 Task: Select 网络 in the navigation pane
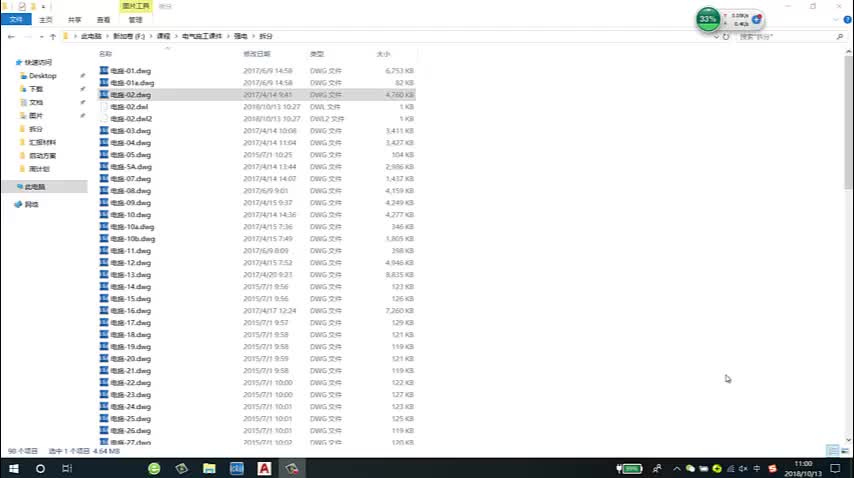click(32, 205)
